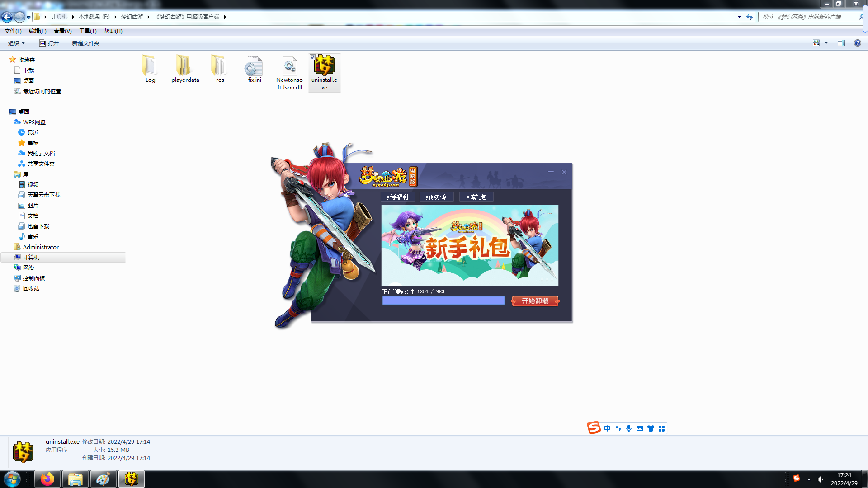Select the fix.ini file

point(255,69)
